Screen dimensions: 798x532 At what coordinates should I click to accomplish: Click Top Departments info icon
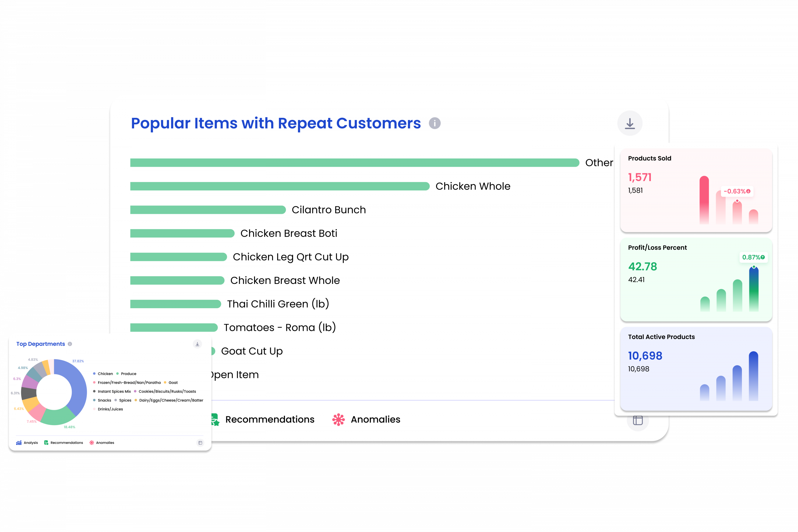pos(70,344)
